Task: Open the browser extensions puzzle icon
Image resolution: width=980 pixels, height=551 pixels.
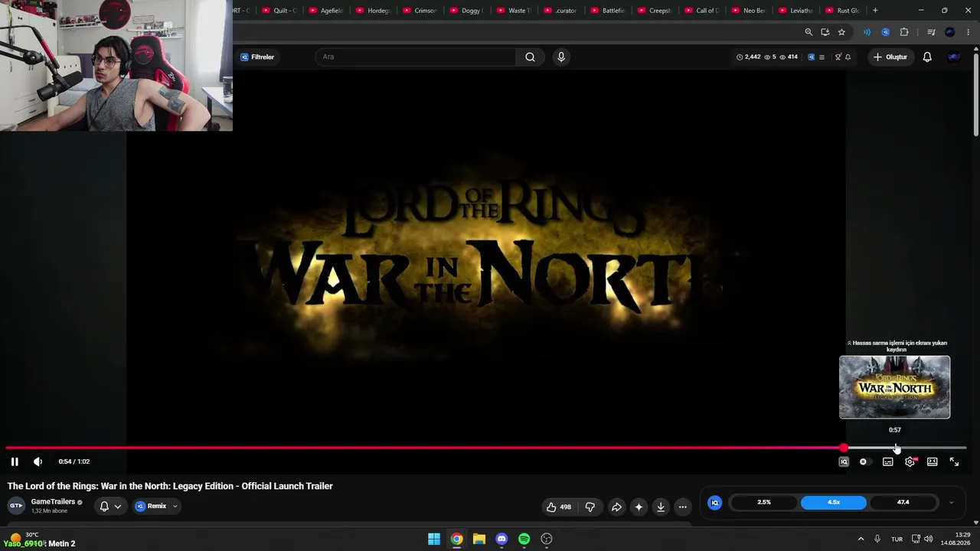Action: pyautogui.click(x=904, y=32)
